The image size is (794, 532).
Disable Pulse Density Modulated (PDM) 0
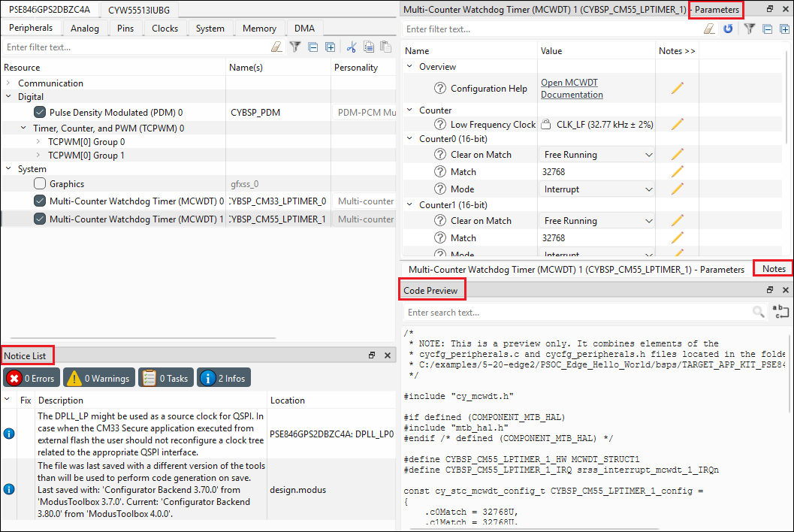pyautogui.click(x=40, y=113)
